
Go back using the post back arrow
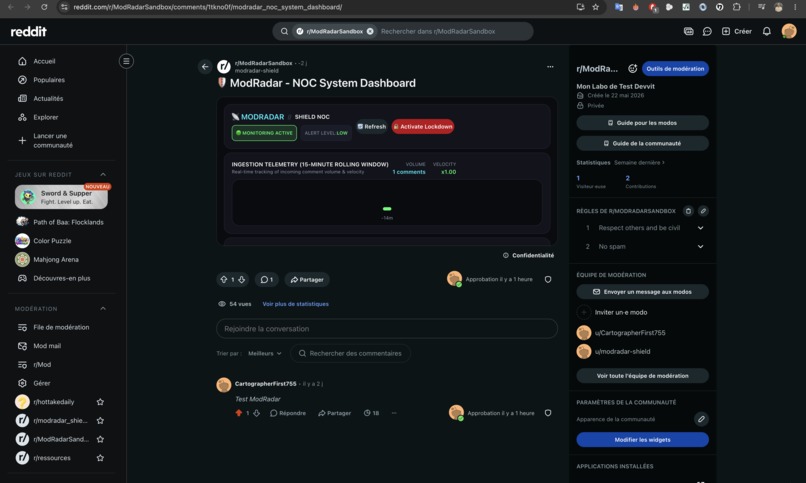(205, 66)
